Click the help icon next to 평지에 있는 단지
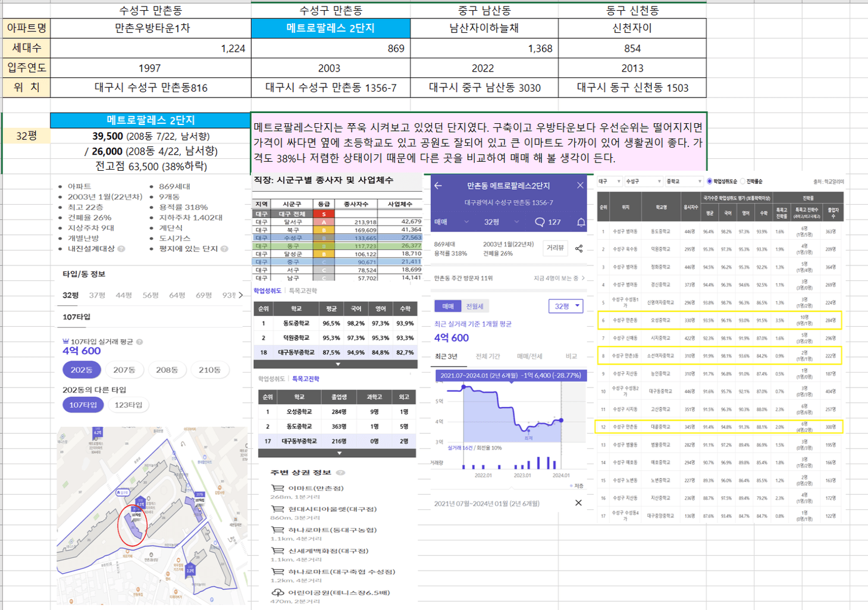 coord(224,249)
